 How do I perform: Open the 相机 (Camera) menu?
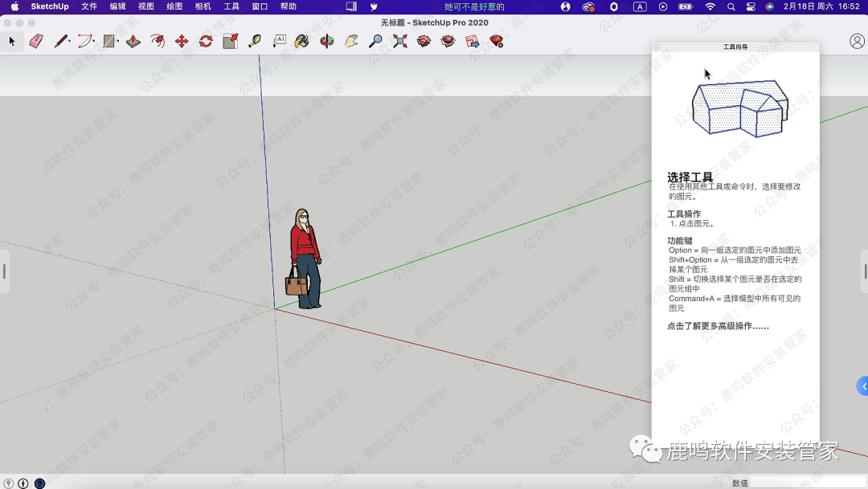point(203,6)
